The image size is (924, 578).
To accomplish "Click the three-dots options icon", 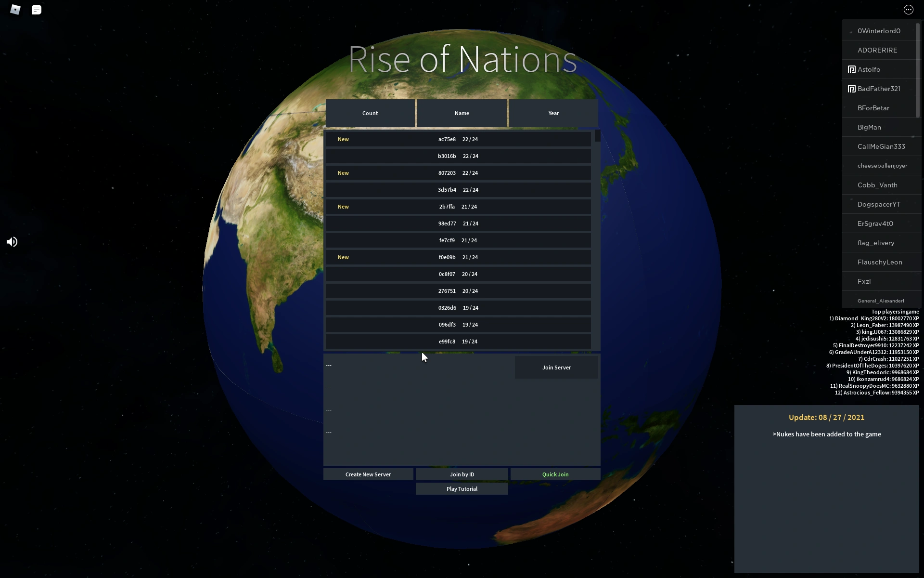I will click(x=908, y=10).
